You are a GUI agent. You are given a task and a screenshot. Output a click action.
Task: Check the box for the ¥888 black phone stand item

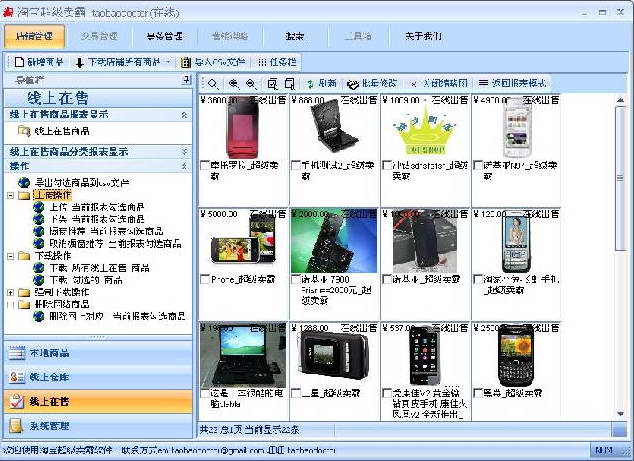tap(296, 165)
